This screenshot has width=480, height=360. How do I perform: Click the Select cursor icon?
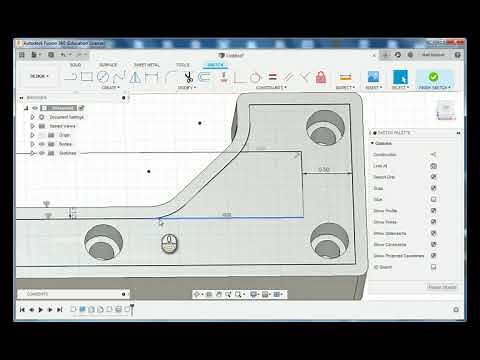400,77
